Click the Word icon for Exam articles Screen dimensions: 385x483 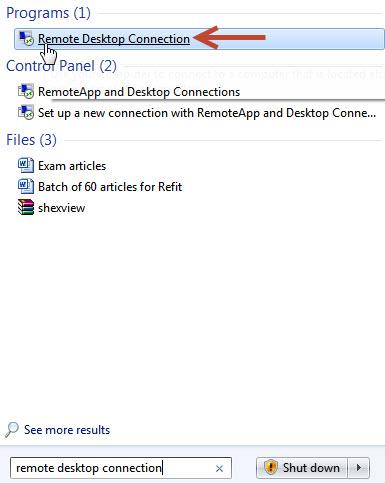(x=26, y=165)
